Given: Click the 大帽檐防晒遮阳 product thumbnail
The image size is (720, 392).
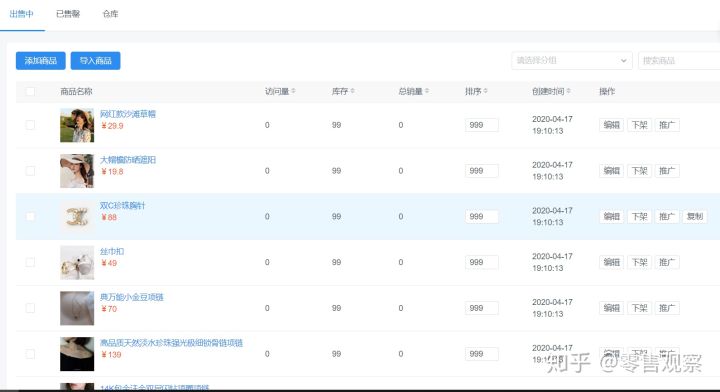Looking at the screenshot, I should [x=77, y=171].
